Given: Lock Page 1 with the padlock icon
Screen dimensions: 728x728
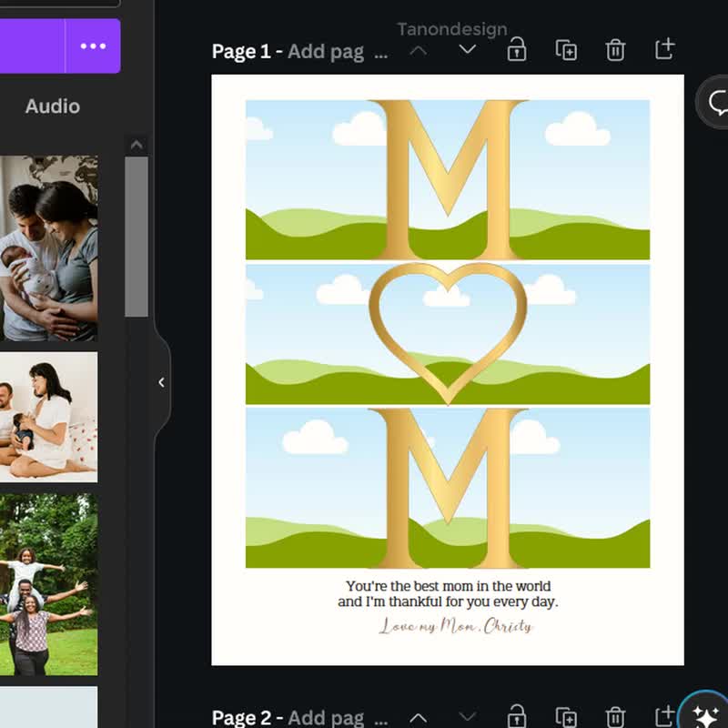Looking at the screenshot, I should tap(517, 50).
